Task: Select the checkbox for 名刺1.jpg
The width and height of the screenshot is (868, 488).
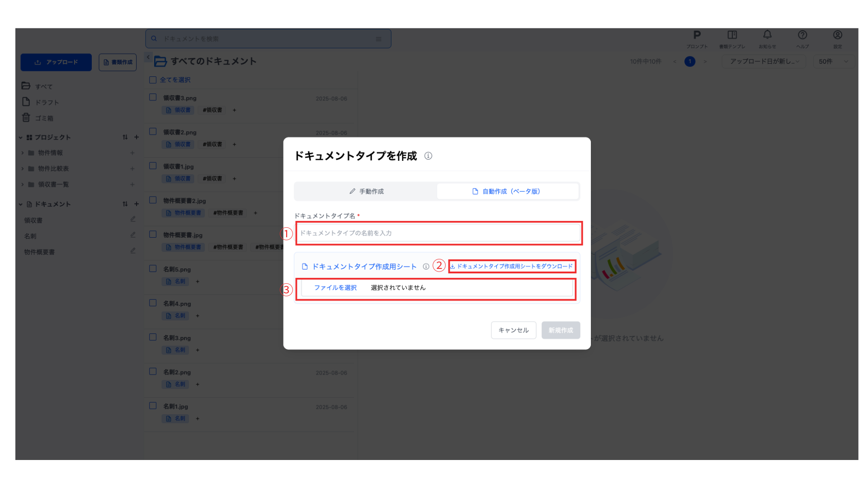Action: (x=153, y=406)
